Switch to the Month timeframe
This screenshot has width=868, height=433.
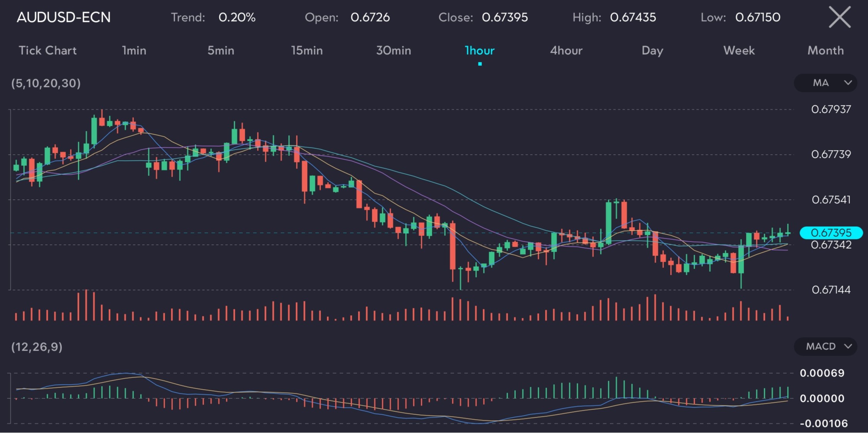coord(826,50)
